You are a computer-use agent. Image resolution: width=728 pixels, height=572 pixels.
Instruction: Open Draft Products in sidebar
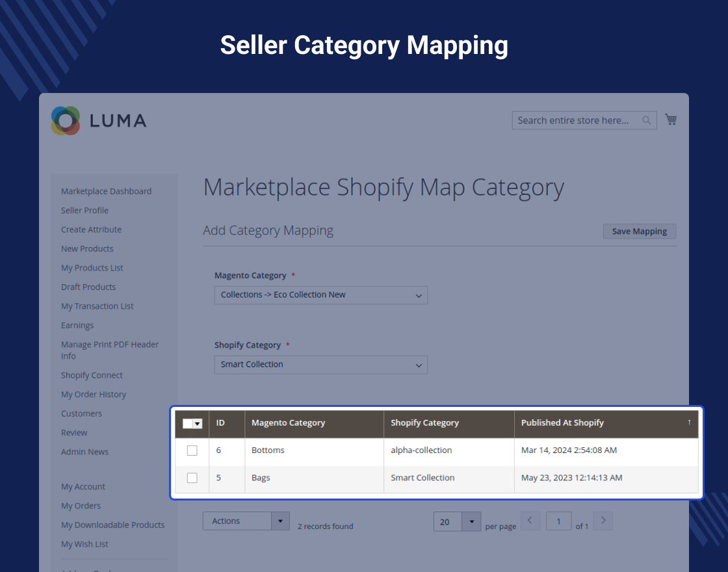[88, 287]
